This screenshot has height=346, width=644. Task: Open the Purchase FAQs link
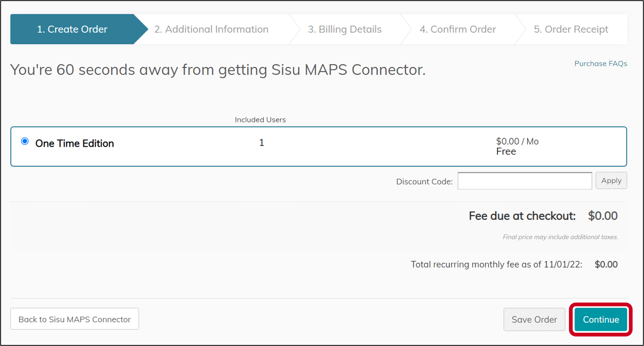click(x=601, y=64)
